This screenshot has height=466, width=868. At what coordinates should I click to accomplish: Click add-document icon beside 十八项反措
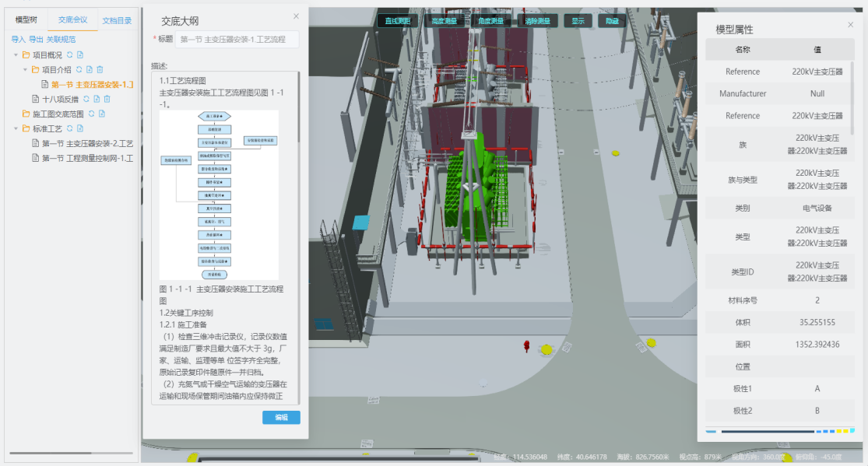[97, 99]
